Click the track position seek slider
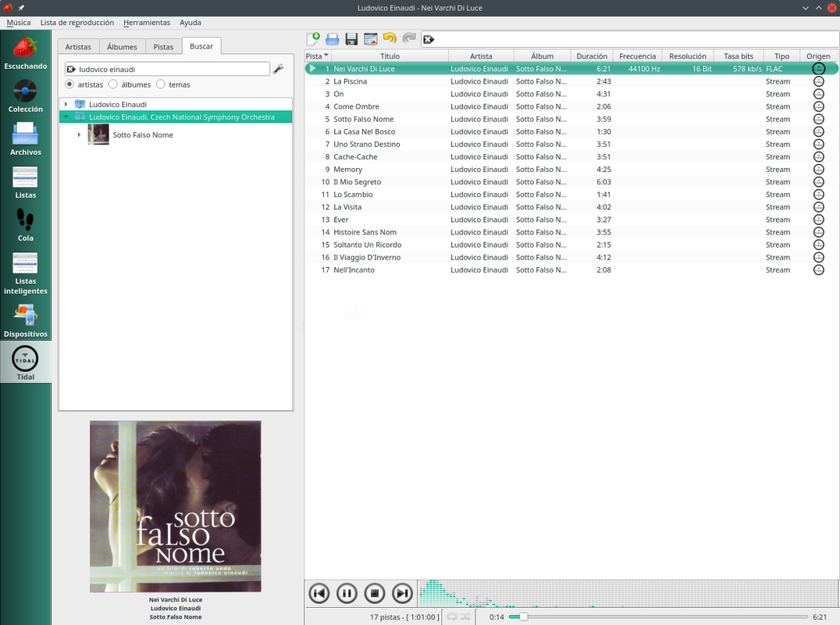 (658, 617)
